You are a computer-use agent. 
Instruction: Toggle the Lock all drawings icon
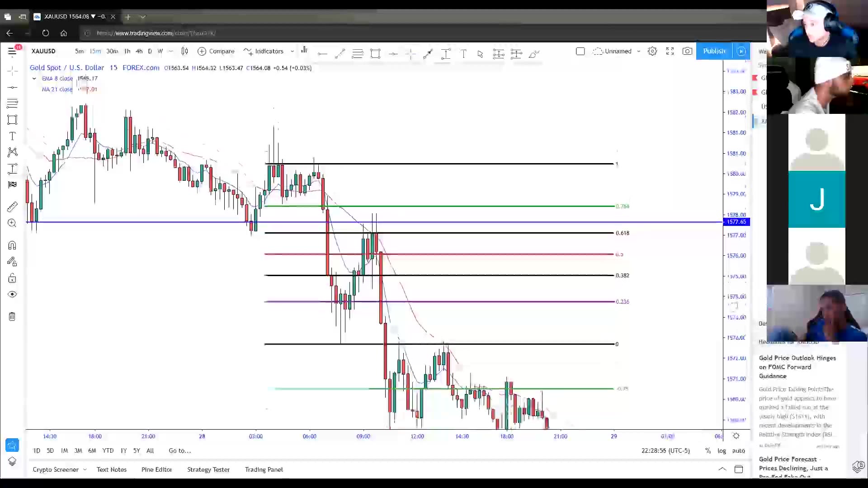[x=12, y=278]
